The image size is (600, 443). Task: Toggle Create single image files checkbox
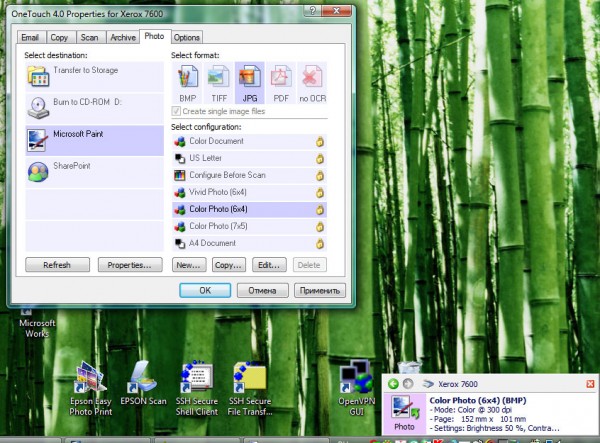point(176,111)
